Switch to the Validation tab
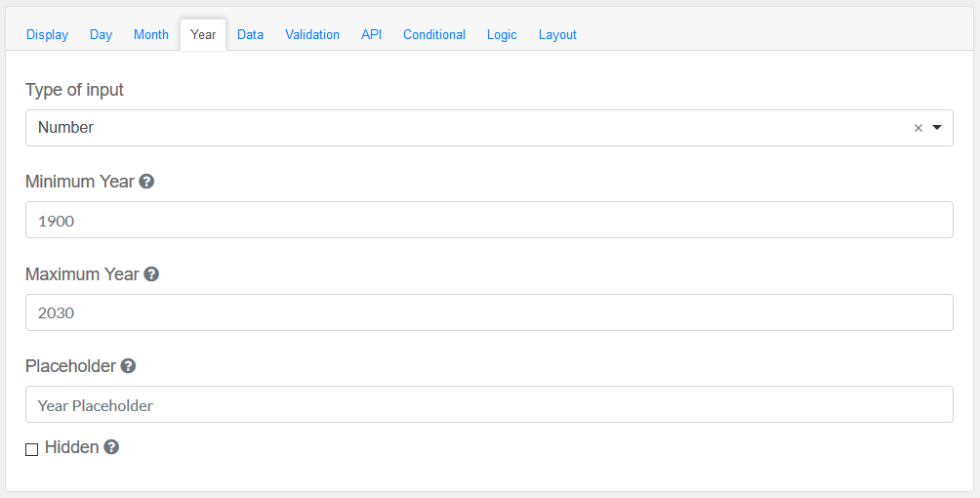 click(x=312, y=35)
